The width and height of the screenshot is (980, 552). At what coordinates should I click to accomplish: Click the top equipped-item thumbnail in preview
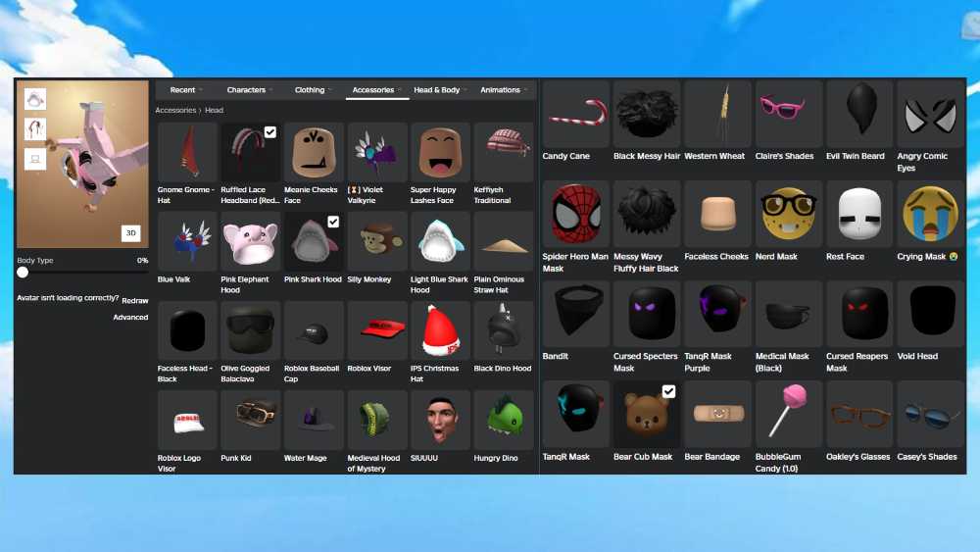coord(35,99)
